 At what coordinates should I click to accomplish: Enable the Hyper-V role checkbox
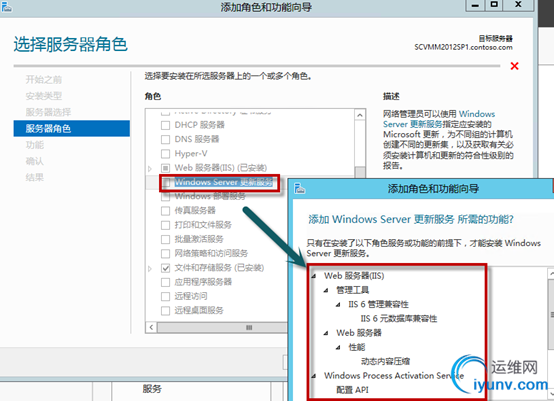165,154
